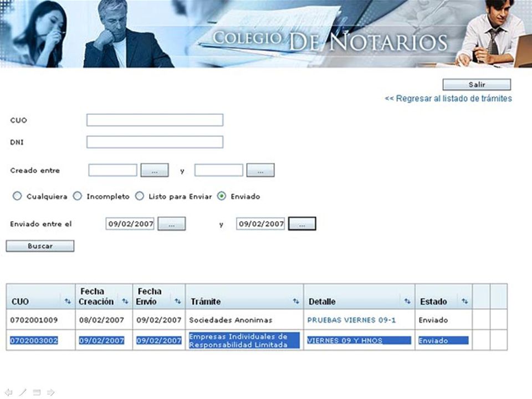532x399 pixels.
Task: Open the PRUEBAS VIERNES 09-1 detail link
Action: pyautogui.click(x=351, y=320)
